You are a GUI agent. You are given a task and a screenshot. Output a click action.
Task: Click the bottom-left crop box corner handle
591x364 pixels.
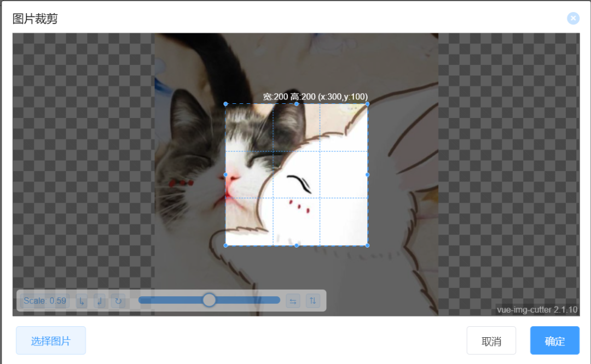click(225, 245)
